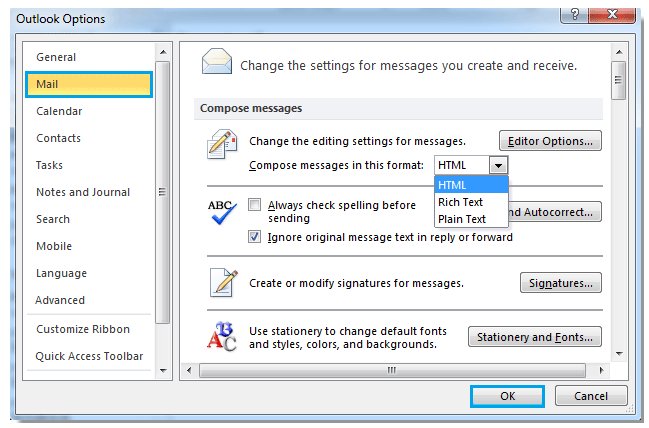Click the Editor Options button

click(x=550, y=141)
